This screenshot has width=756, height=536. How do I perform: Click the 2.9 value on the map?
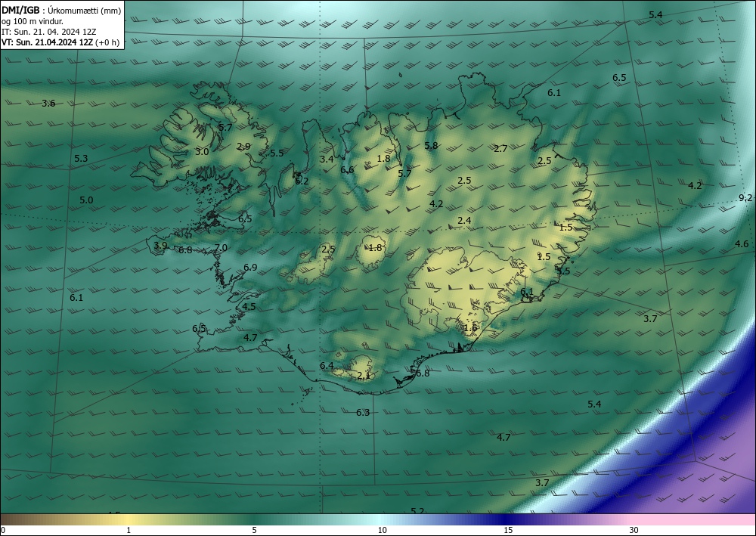[x=243, y=147]
